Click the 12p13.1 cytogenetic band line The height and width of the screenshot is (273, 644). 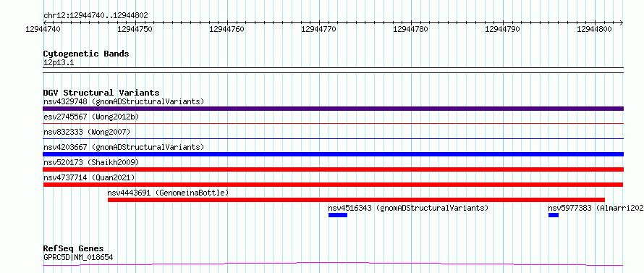pyautogui.click(x=333, y=70)
